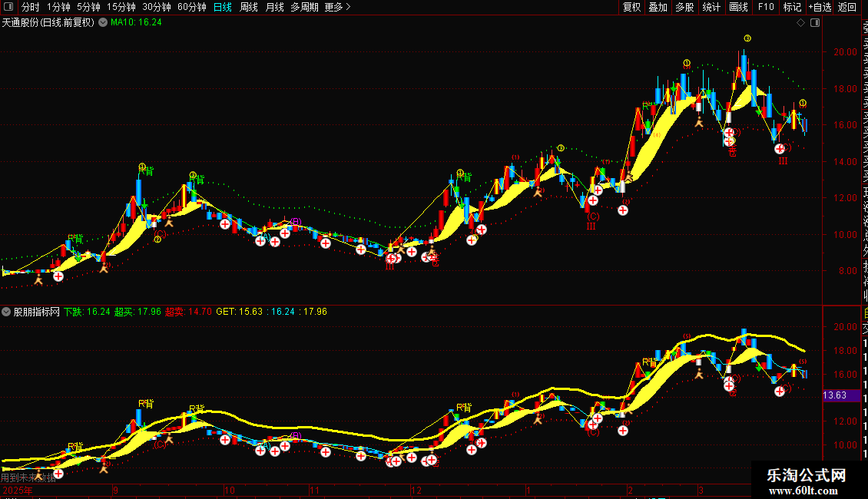Open the dropdown next to 天通股份 title
Viewport: 868px width, 499px height.
[x=103, y=23]
